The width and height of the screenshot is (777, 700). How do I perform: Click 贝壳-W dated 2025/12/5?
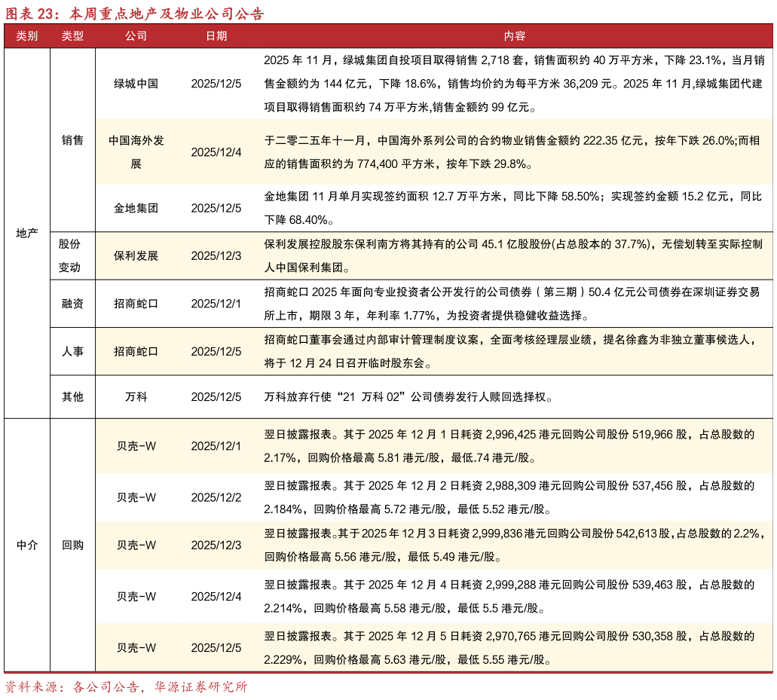tap(136, 647)
